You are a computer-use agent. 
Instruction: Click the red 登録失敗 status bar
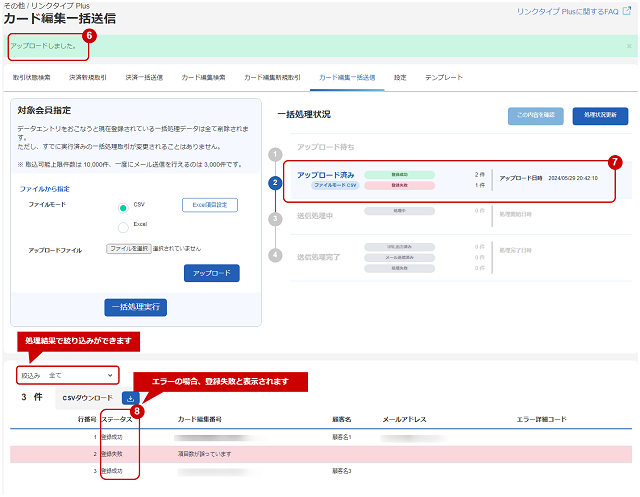pos(399,185)
